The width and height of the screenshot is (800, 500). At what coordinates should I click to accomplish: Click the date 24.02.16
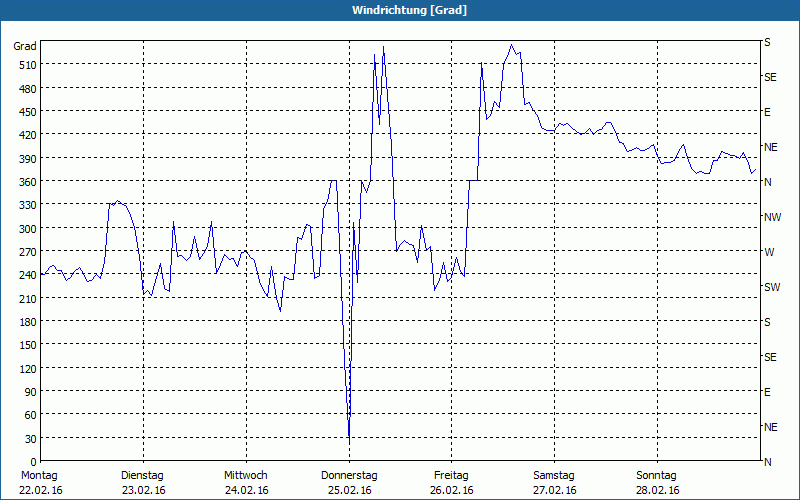(246, 490)
